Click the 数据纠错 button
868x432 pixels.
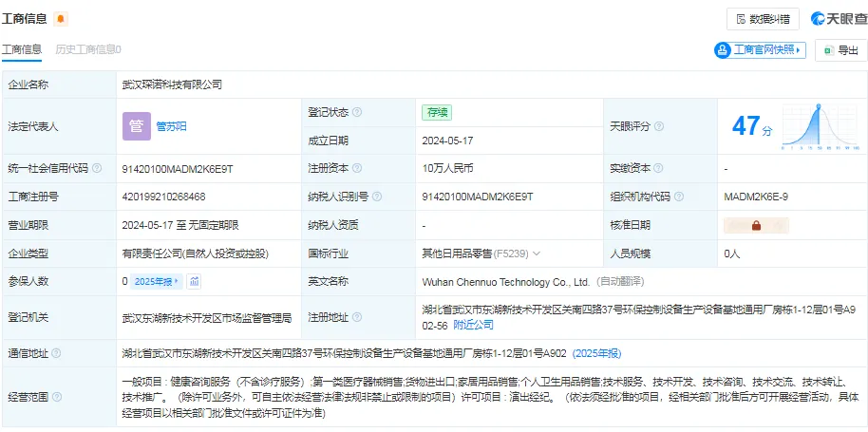coord(763,19)
